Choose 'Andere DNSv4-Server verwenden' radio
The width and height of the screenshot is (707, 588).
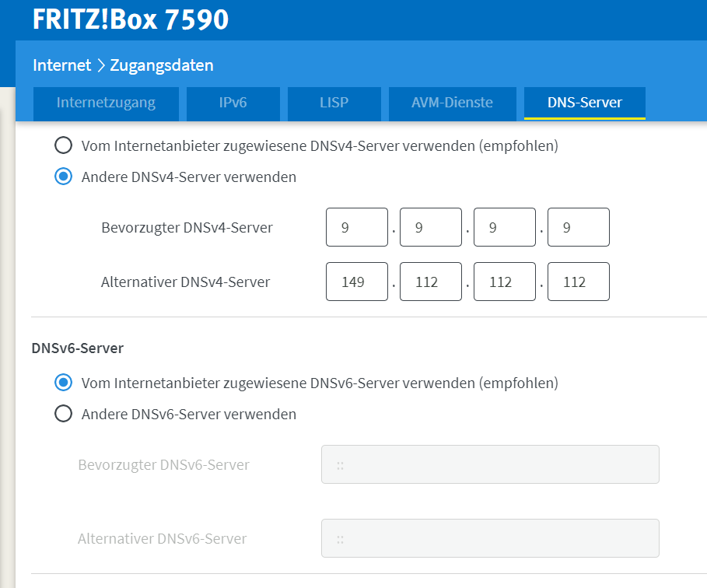63,177
